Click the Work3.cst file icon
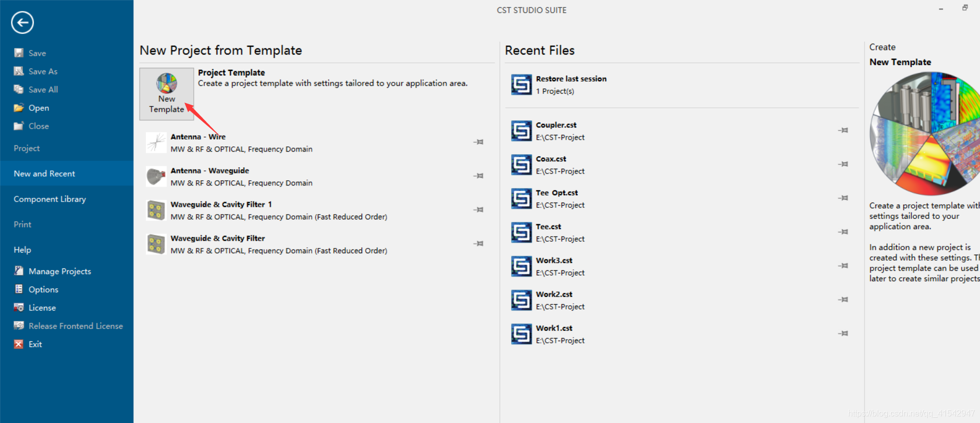 (521, 266)
